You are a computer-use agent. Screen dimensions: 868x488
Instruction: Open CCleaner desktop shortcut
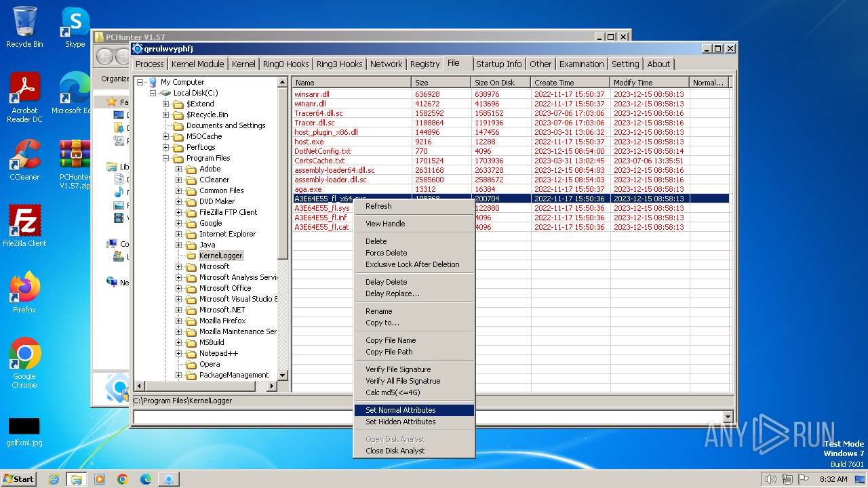click(24, 160)
